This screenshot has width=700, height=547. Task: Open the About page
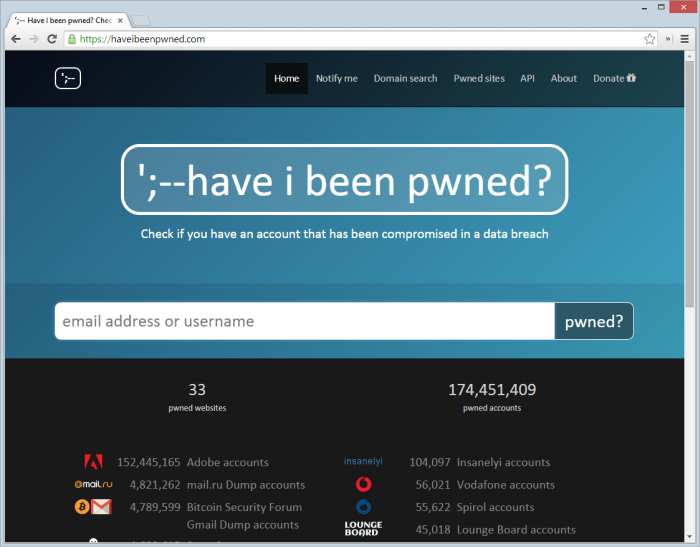(x=563, y=79)
